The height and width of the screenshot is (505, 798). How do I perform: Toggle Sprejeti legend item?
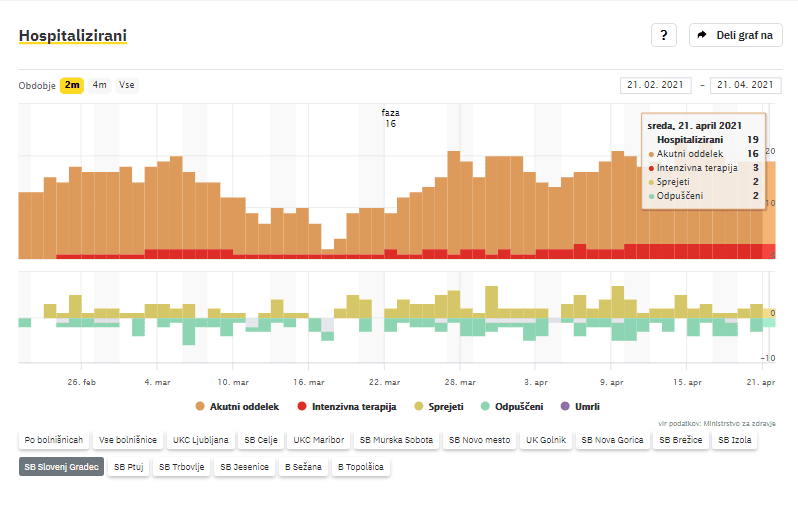coord(435,407)
